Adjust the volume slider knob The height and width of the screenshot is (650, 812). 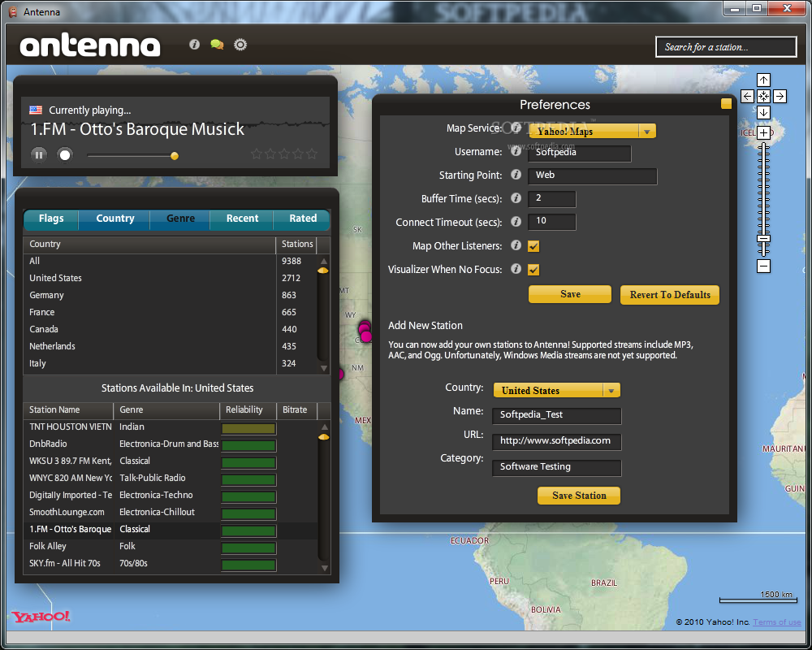175,155
